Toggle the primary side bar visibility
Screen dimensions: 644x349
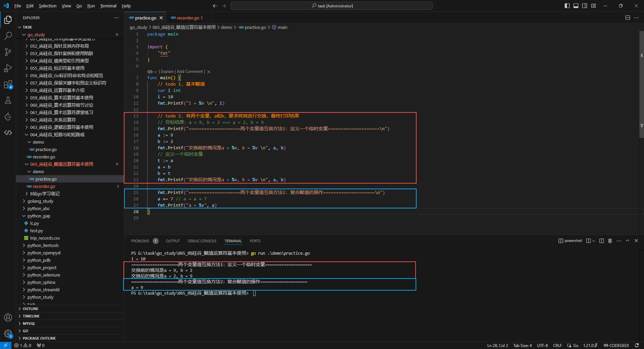coord(567,6)
